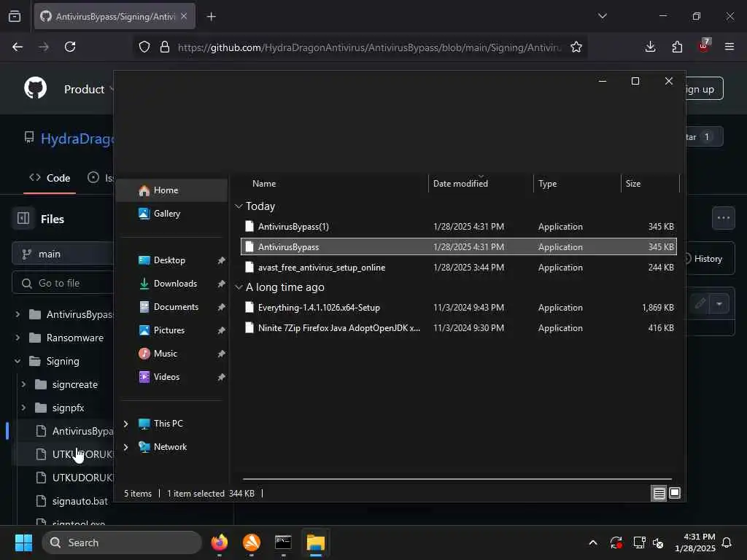Sort files by Date modified column
747x560 pixels.
pyautogui.click(x=460, y=184)
